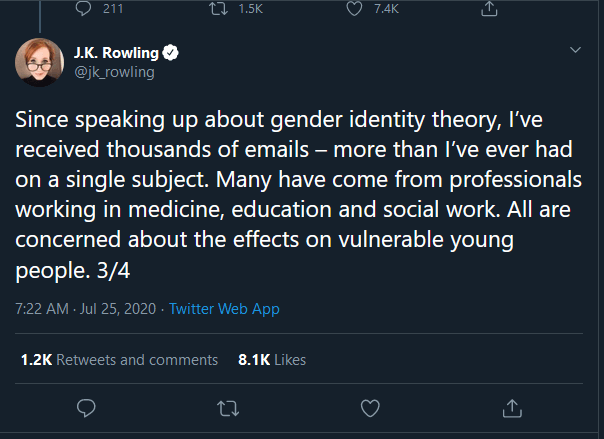The width and height of the screenshot is (604, 439).
Task: Click the Twitter Web App source link
Action: coord(224,309)
